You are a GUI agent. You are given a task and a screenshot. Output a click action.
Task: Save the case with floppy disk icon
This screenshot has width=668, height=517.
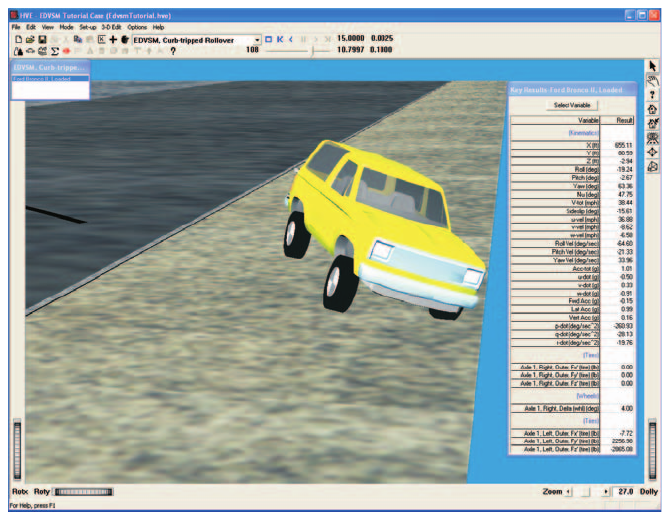42,40
